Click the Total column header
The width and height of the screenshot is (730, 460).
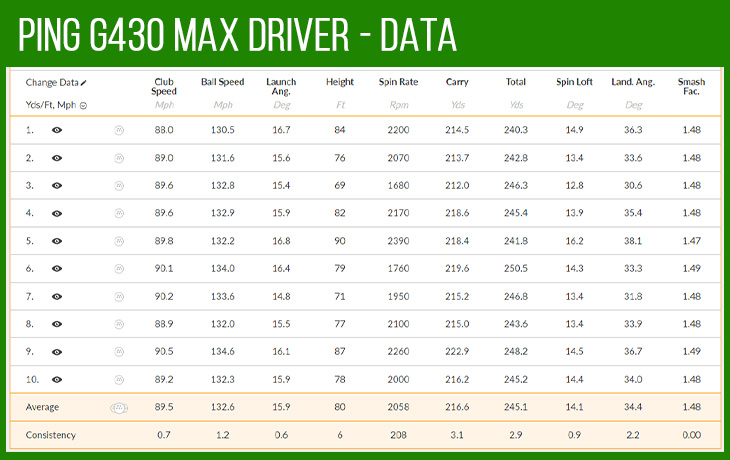click(516, 82)
